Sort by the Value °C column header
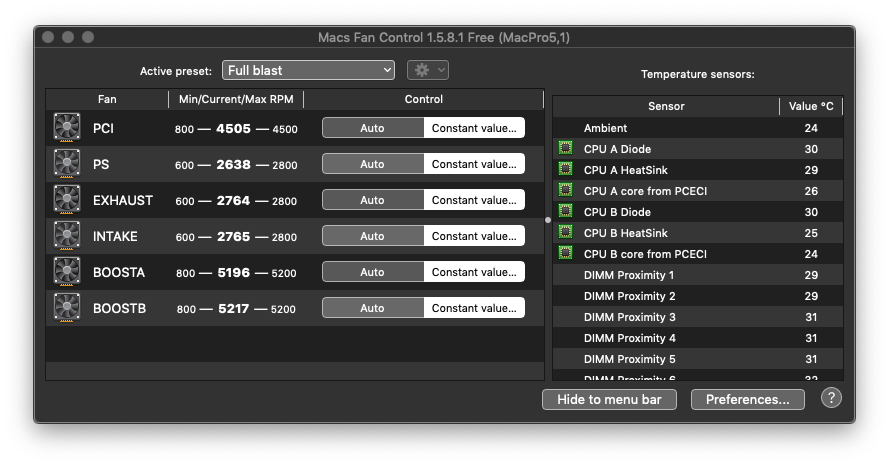The height and width of the screenshot is (465, 889). 811,106
